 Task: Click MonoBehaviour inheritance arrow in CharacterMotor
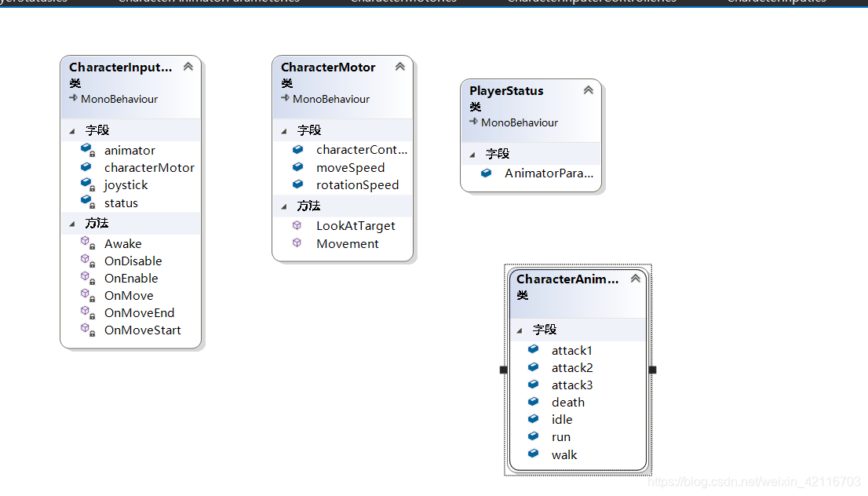(x=285, y=98)
